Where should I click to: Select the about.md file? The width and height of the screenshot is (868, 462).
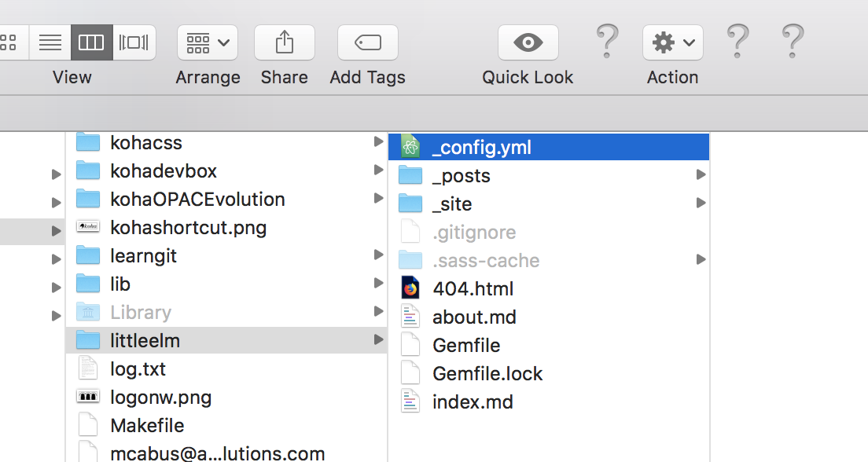coord(474,317)
